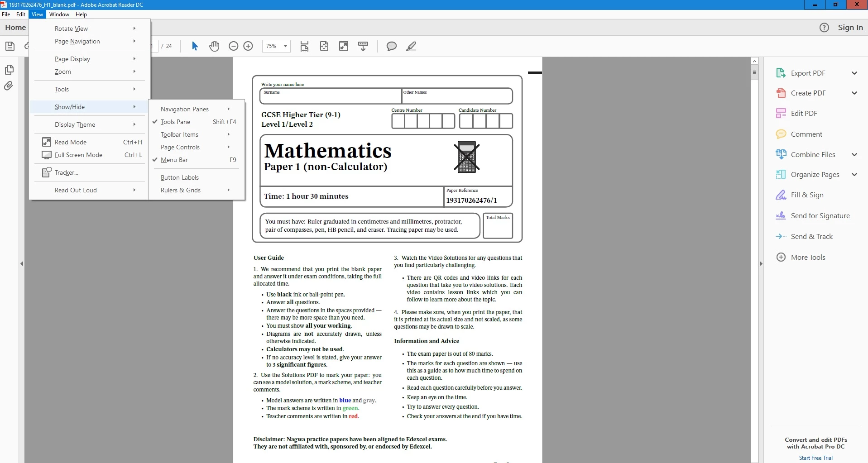Open the Navigation Panes submenu
This screenshot has width=868, height=463.
pos(197,109)
